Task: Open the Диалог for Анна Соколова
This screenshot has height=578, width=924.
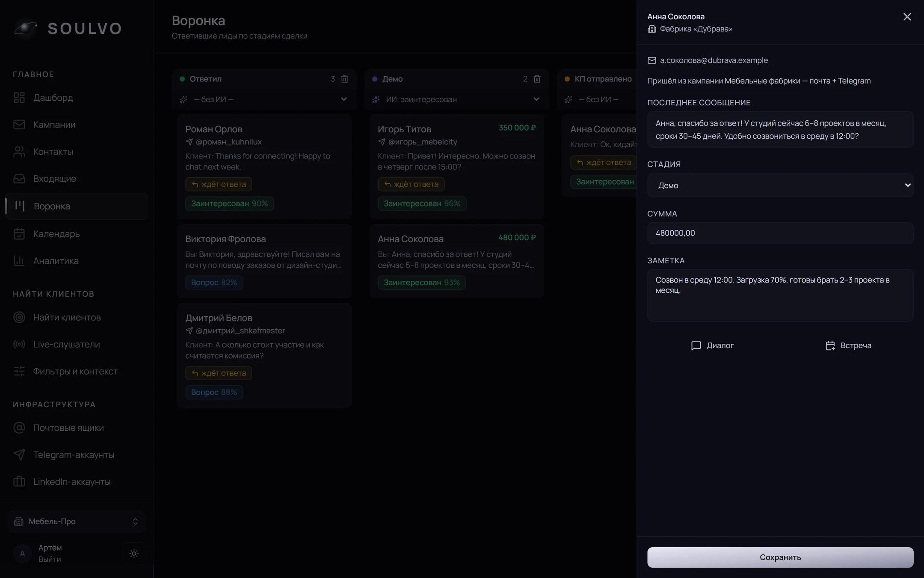Action: click(713, 346)
